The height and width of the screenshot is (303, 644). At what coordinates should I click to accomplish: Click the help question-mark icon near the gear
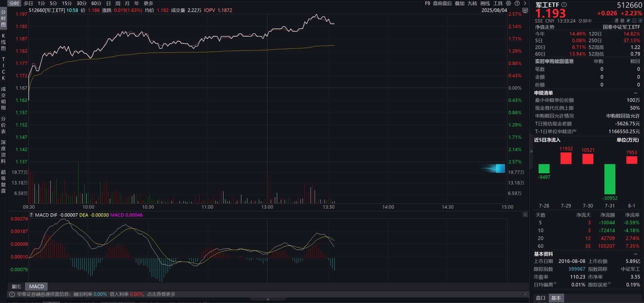[x=517, y=3]
